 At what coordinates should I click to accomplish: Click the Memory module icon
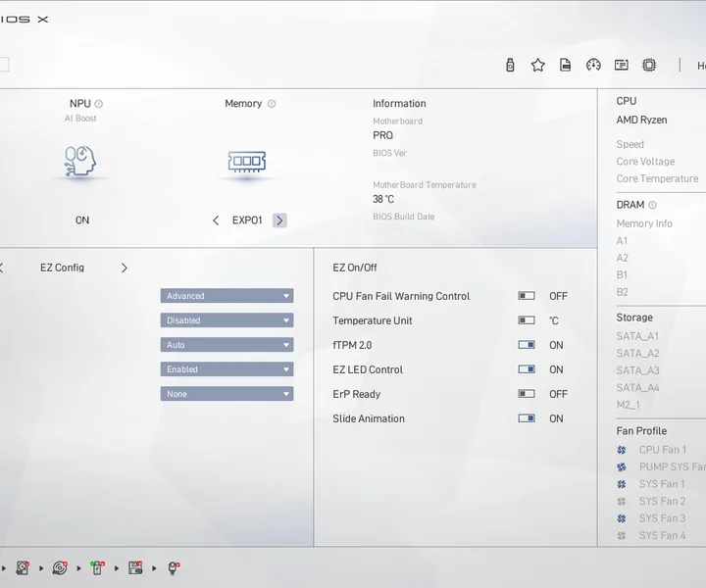[x=247, y=162]
